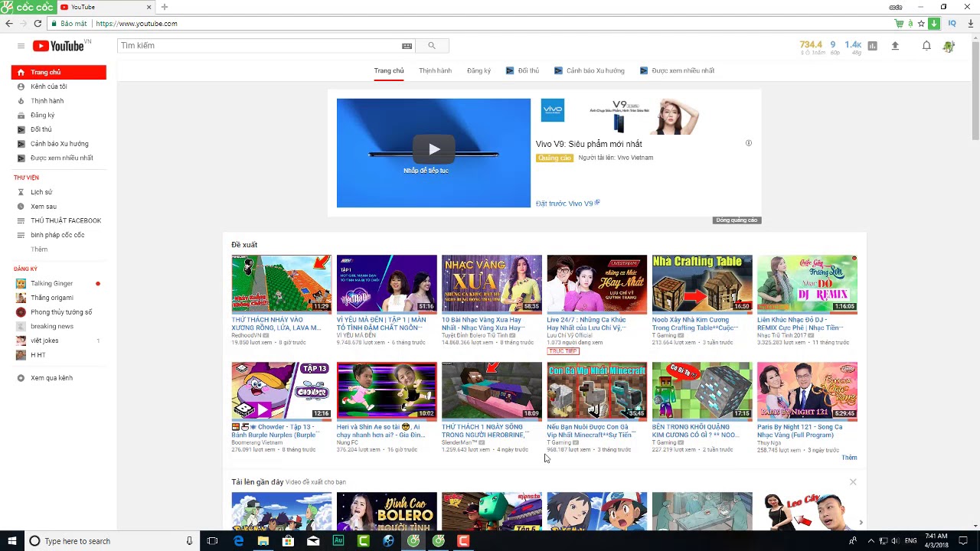Screen dimensions: 980x551
Task: Click the Tìm kiếm search field
Action: click(260, 46)
